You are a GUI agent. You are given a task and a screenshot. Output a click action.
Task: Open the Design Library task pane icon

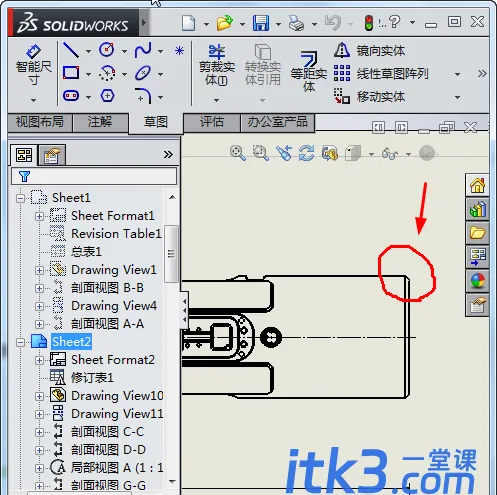pos(477,209)
